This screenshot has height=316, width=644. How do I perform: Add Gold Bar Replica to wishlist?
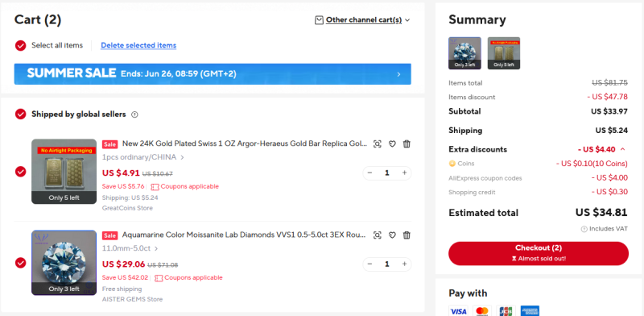392,144
